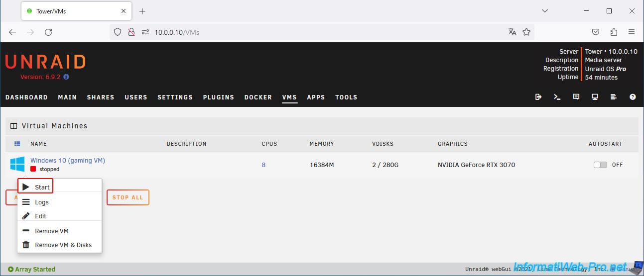Open the system log icon
The image size is (644, 276).
(614, 97)
